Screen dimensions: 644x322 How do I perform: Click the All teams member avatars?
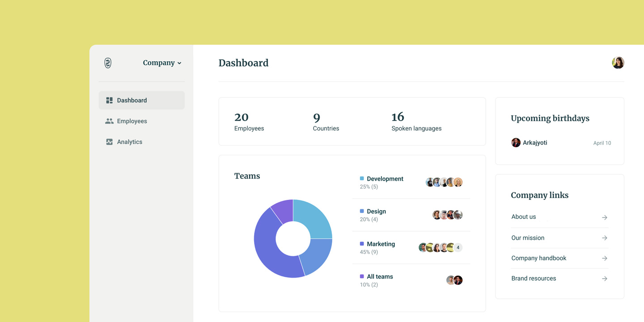[x=454, y=280]
